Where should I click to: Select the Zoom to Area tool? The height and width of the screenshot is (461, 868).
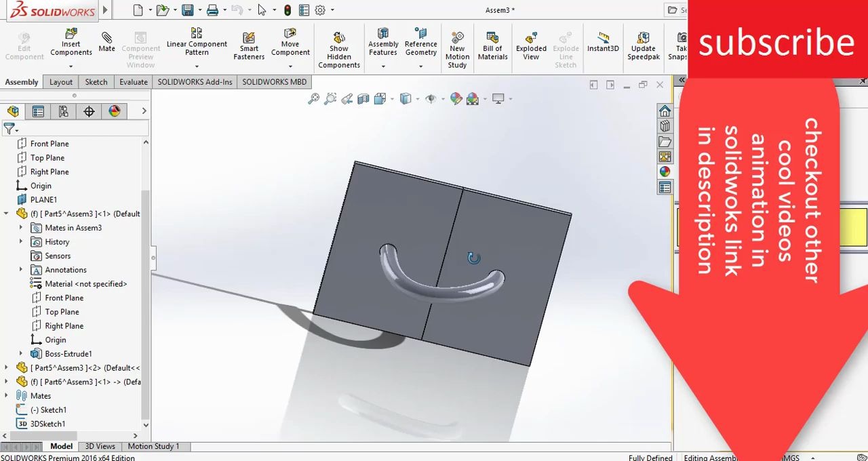click(x=330, y=98)
